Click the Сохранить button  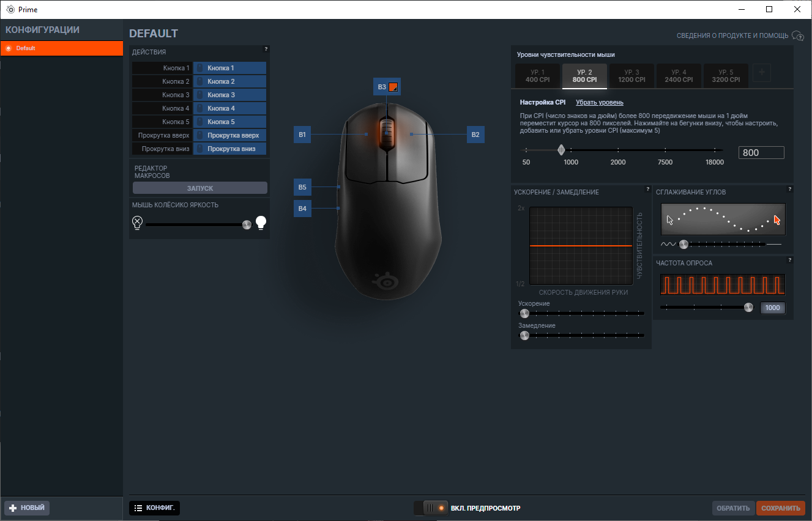(x=781, y=508)
